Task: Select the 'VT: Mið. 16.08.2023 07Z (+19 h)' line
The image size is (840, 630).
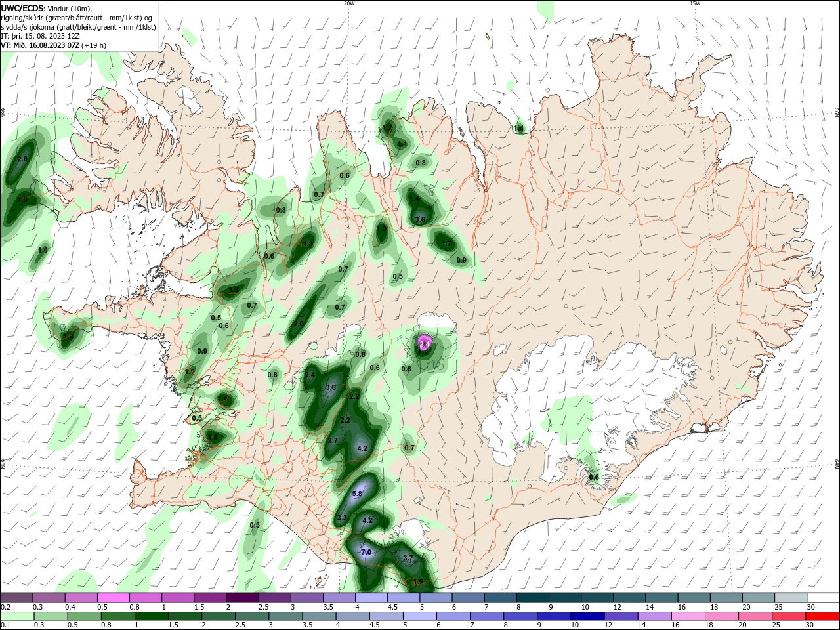Action: pos(54,45)
